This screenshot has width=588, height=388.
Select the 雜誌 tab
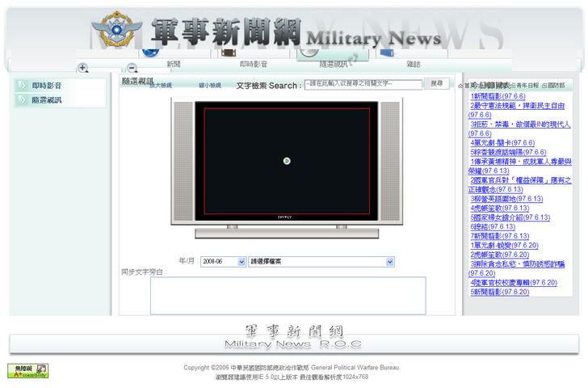click(413, 64)
